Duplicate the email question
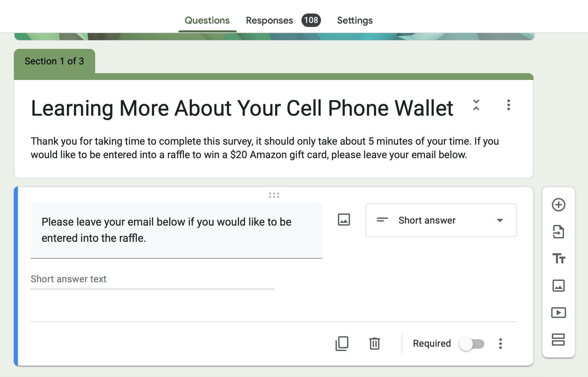 (342, 344)
